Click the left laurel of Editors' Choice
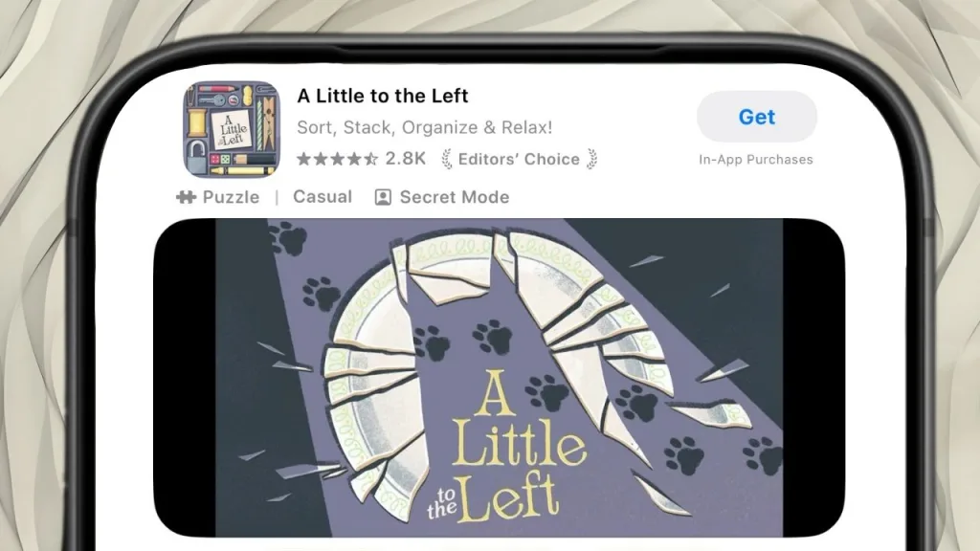The width and height of the screenshot is (980, 551). 447,160
